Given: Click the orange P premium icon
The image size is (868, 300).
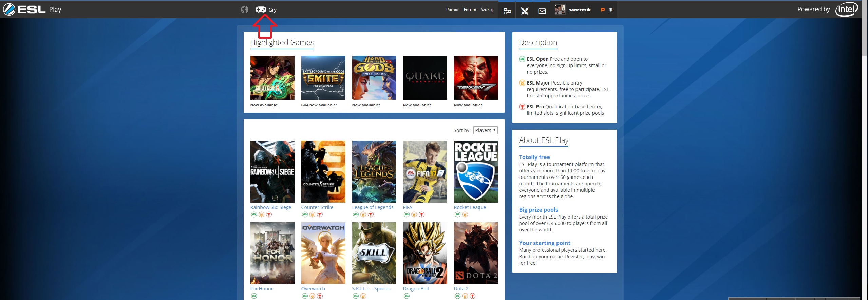Looking at the screenshot, I should click(x=603, y=10).
